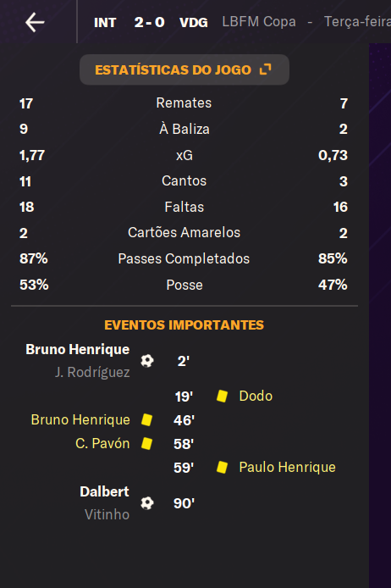Click Bruno Henrique's yellow card icon
This screenshot has height=588, width=391.
(x=146, y=419)
